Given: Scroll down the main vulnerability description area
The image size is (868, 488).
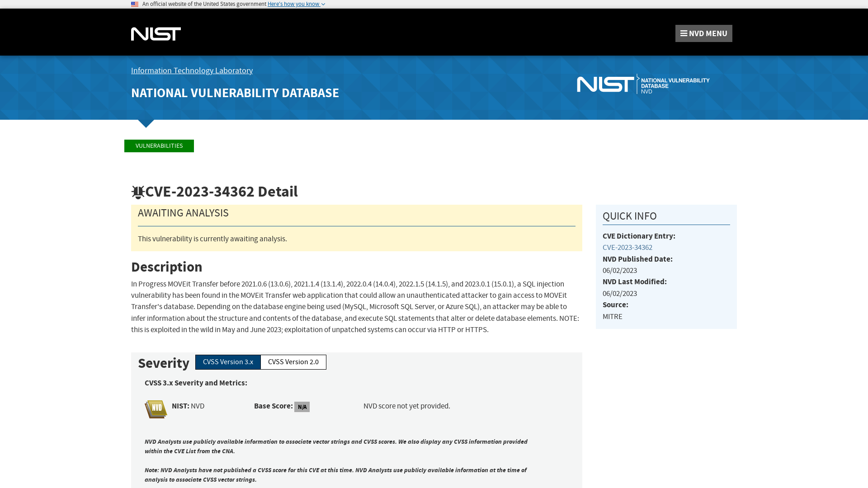Looking at the screenshot, I should [357, 307].
